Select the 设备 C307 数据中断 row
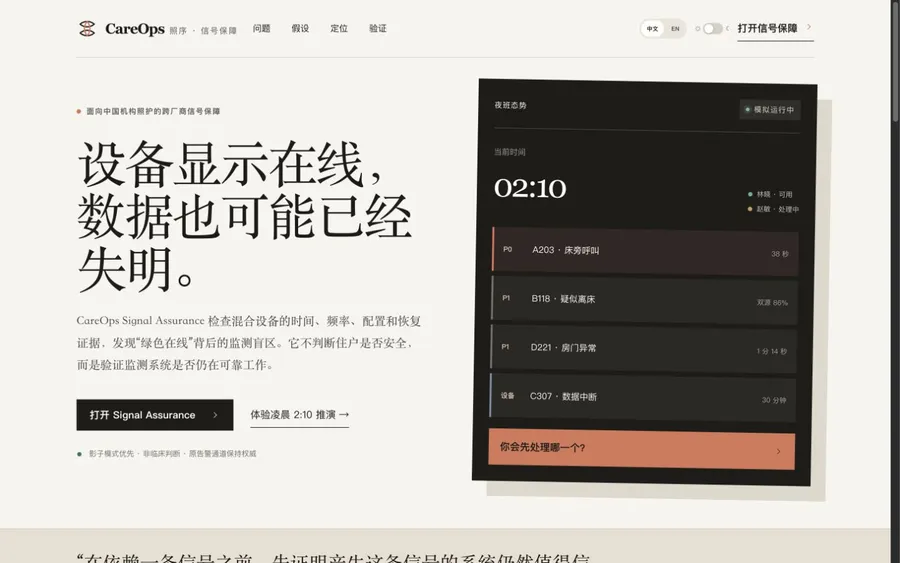Image resolution: width=900 pixels, height=563 pixels. [643, 397]
